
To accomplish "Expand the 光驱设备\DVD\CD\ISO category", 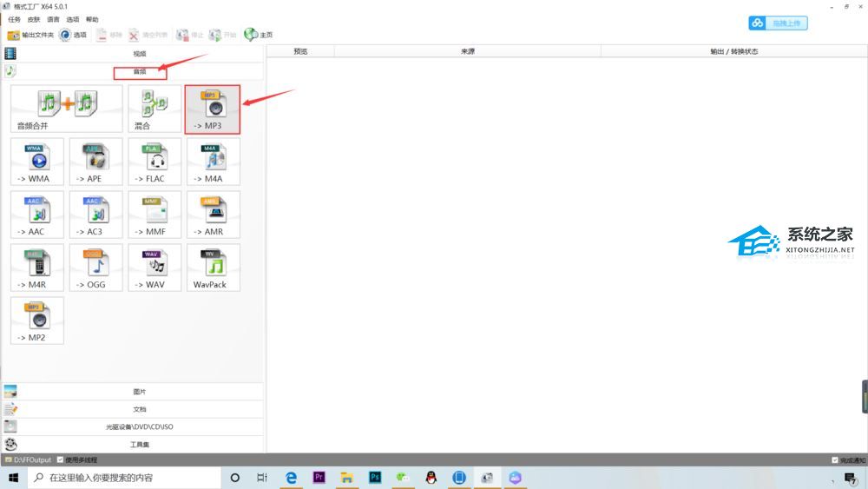I will (133, 427).
